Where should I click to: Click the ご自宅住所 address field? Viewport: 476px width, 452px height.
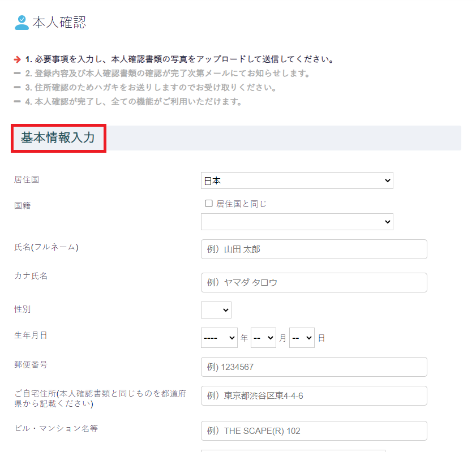coord(314,395)
